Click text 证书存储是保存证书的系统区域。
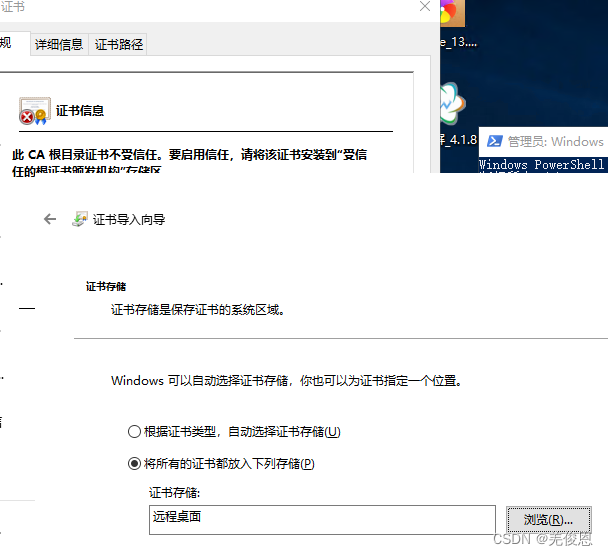Screen dimensions: 608x555 point(198,310)
